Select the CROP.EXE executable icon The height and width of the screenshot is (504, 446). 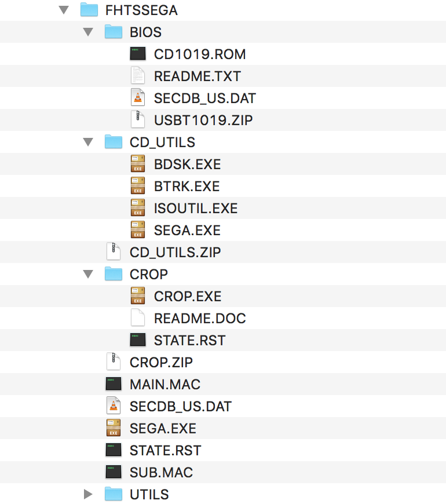click(x=138, y=295)
